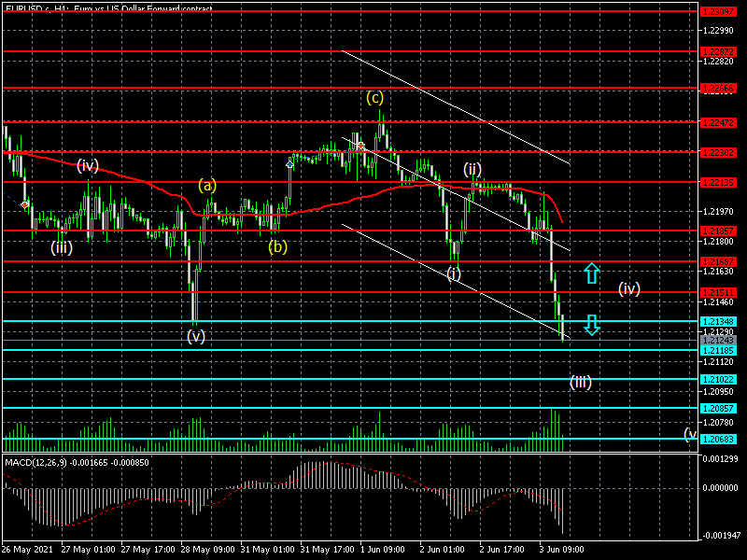Click the 2 Jun 01:00 time label

point(442,550)
